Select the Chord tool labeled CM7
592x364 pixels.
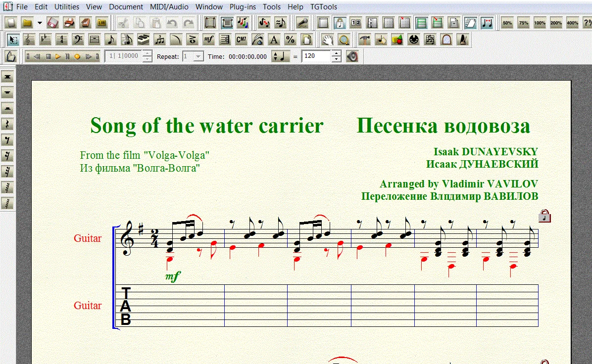click(x=241, y=40)
